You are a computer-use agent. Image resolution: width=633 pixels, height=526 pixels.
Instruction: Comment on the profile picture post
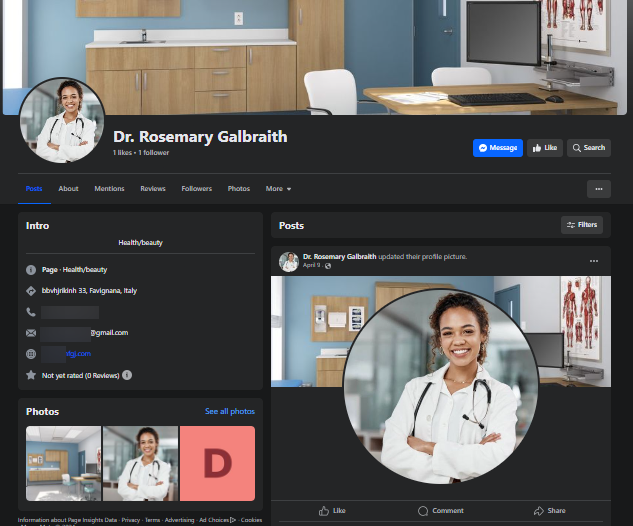coord(440,511)
